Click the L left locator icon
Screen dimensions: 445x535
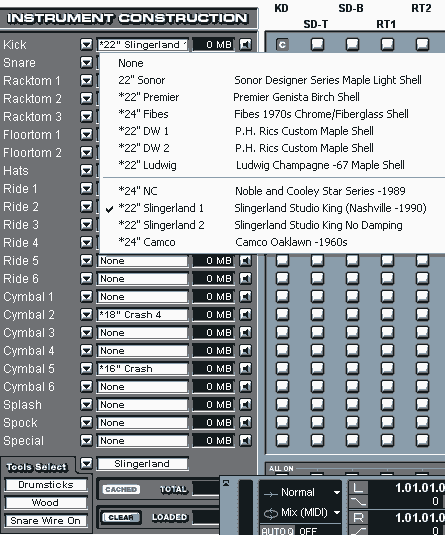(x=358, y=487)
